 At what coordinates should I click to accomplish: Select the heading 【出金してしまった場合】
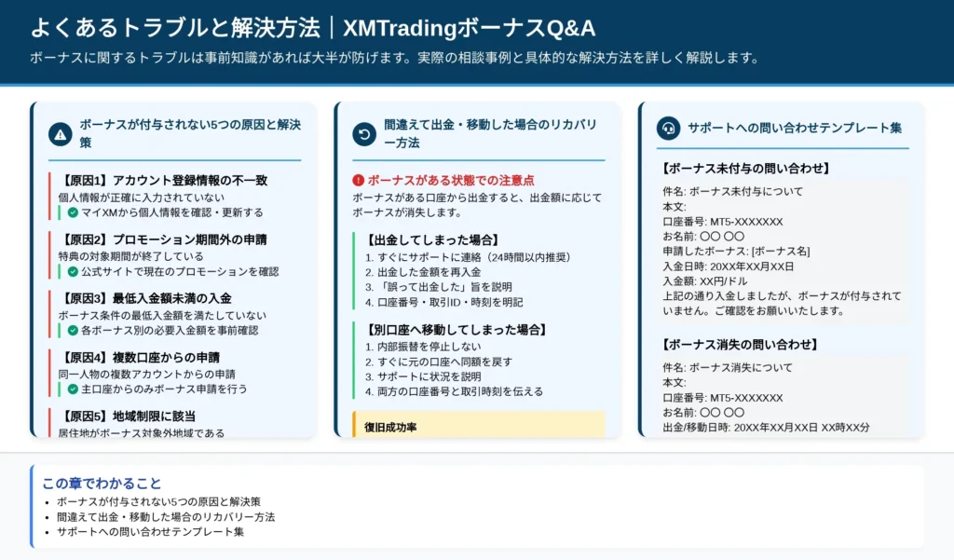click(x=431, y=239)
